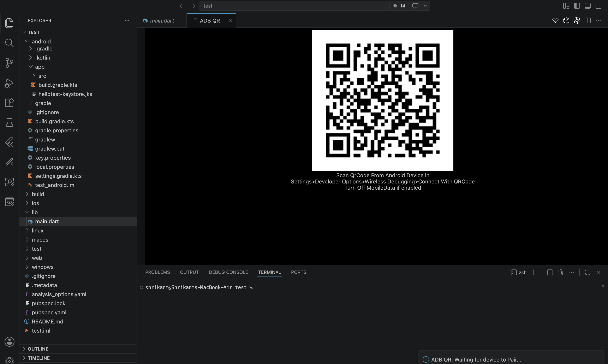Switch to the DEBUG CONSOLE tab
608x364 pixels.
pyautogui.click(x=228, y=272)
